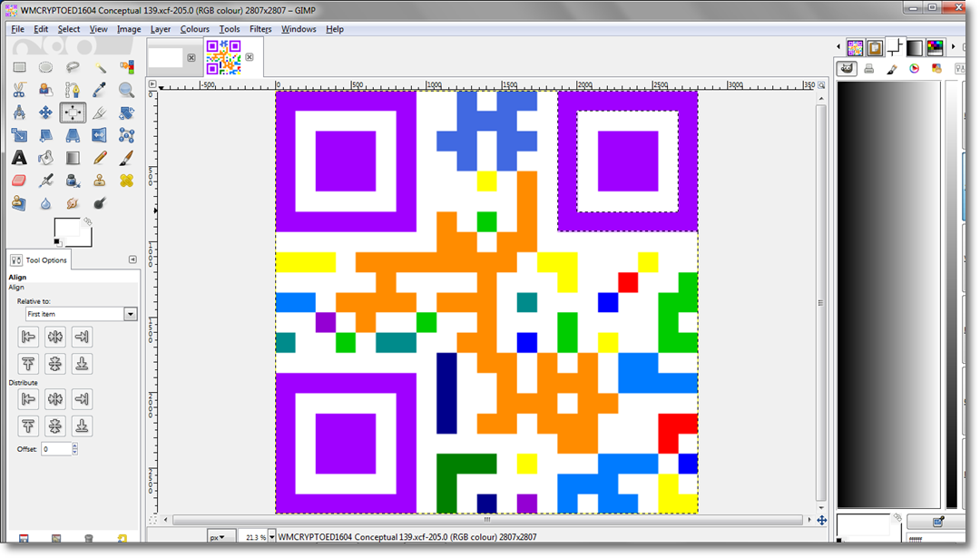This screenshot has height=558, width=980.
Task: Open the Windows menu
Action: click(299, 29)
